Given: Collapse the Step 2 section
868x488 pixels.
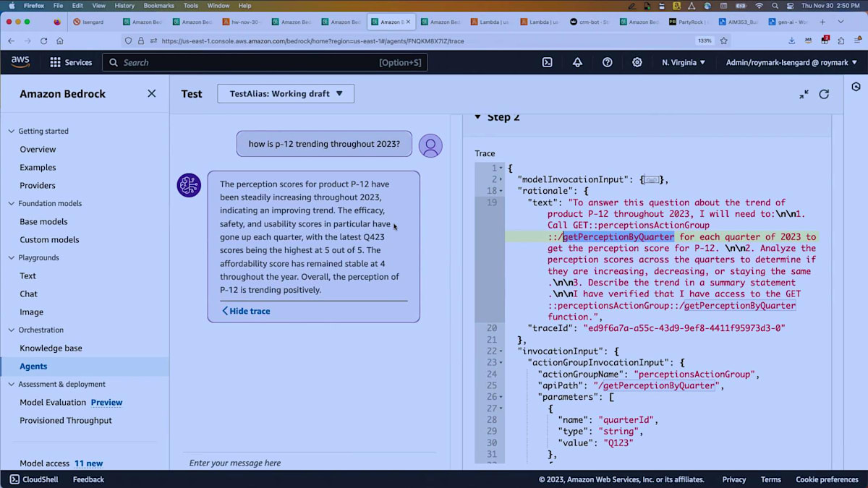Looking at the screenshot, I should pos(477,117).
